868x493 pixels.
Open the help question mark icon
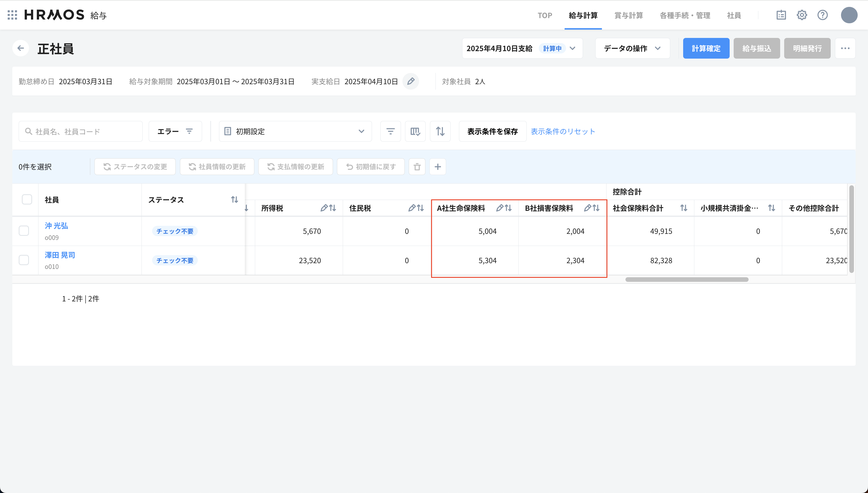click(x=822, y=15)
